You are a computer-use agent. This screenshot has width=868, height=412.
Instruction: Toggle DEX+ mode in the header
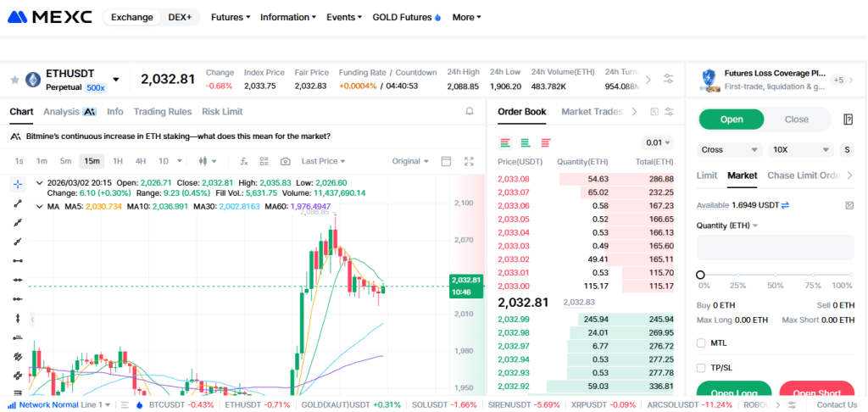pos(180,17)
